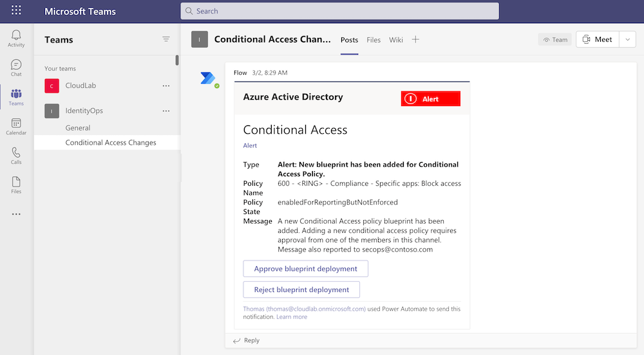Click Reject blueprint deployment
The width and height of the screenshot is (644, 355).
[x=301, y=289]
